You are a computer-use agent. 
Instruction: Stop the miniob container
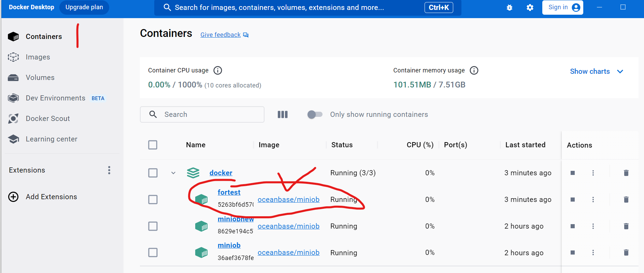[573, 252]
